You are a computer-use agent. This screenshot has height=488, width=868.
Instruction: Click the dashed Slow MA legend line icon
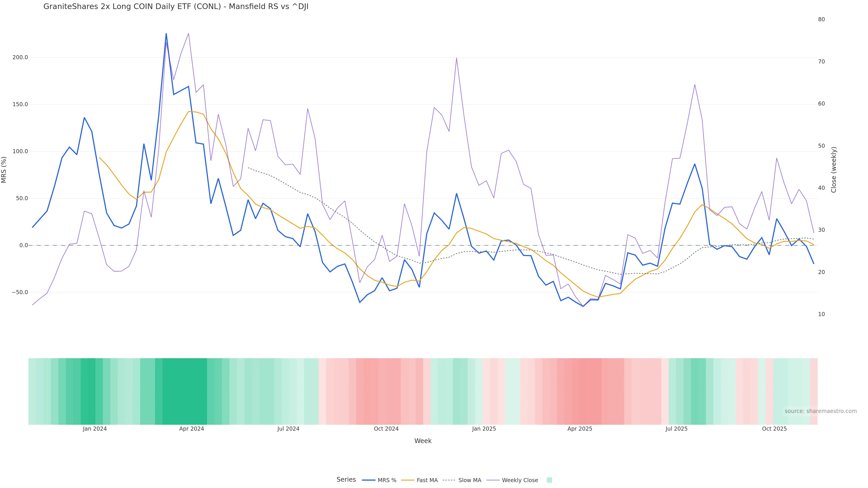449,480
